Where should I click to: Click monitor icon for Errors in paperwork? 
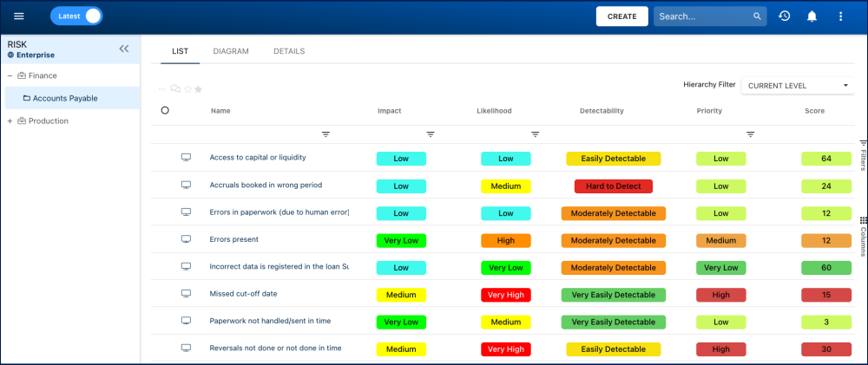tap(186, 212)
